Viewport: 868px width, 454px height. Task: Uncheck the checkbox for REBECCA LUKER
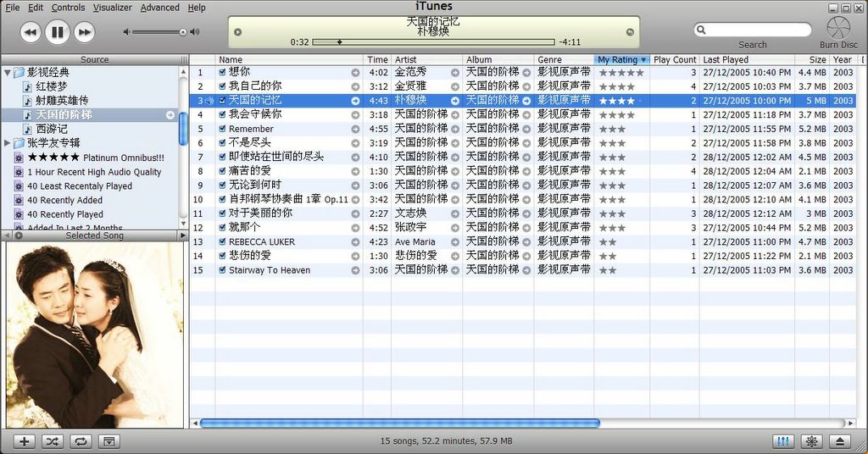(222, 241)
